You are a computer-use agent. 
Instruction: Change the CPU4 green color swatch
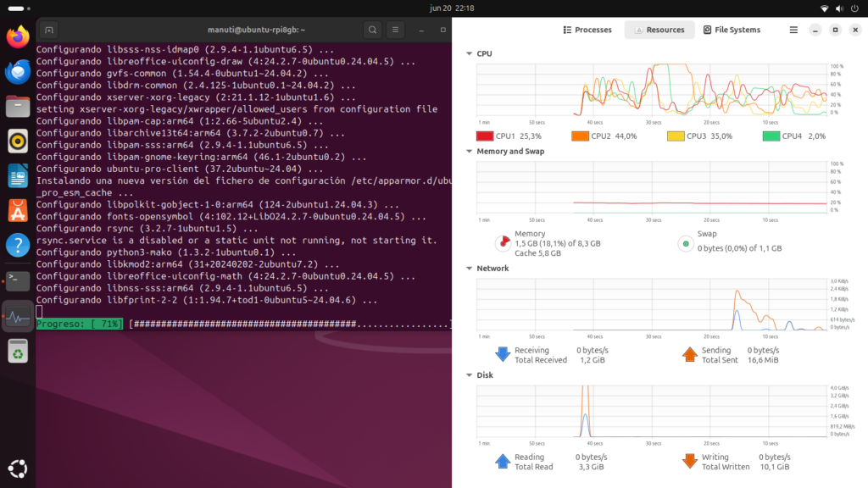point(771,136)
